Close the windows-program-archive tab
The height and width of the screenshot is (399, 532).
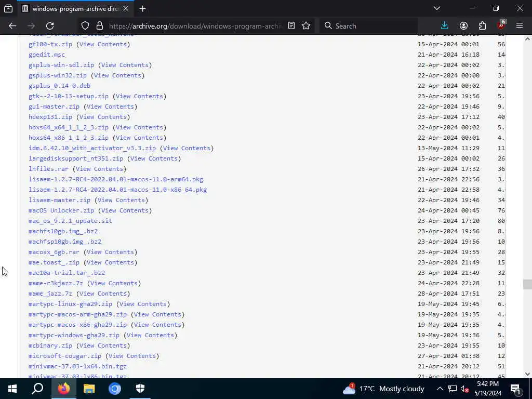point(126,8)
